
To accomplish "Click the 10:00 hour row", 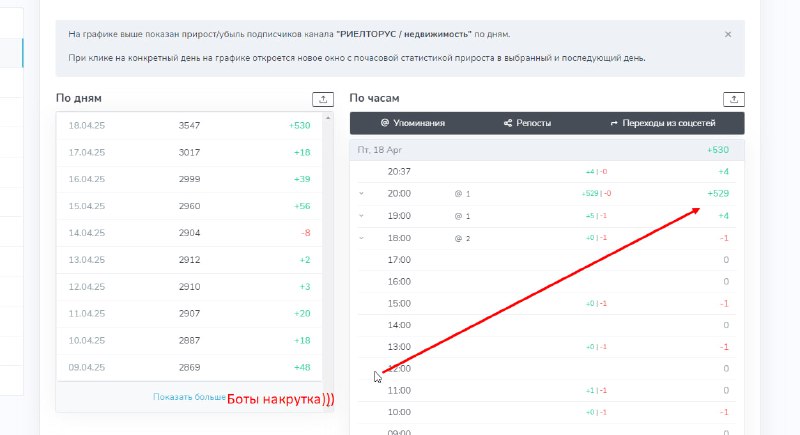I will [547, 412].
